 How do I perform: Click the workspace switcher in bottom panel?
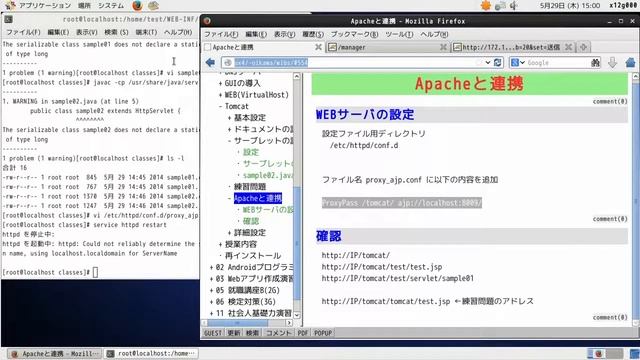pos(605,353)
